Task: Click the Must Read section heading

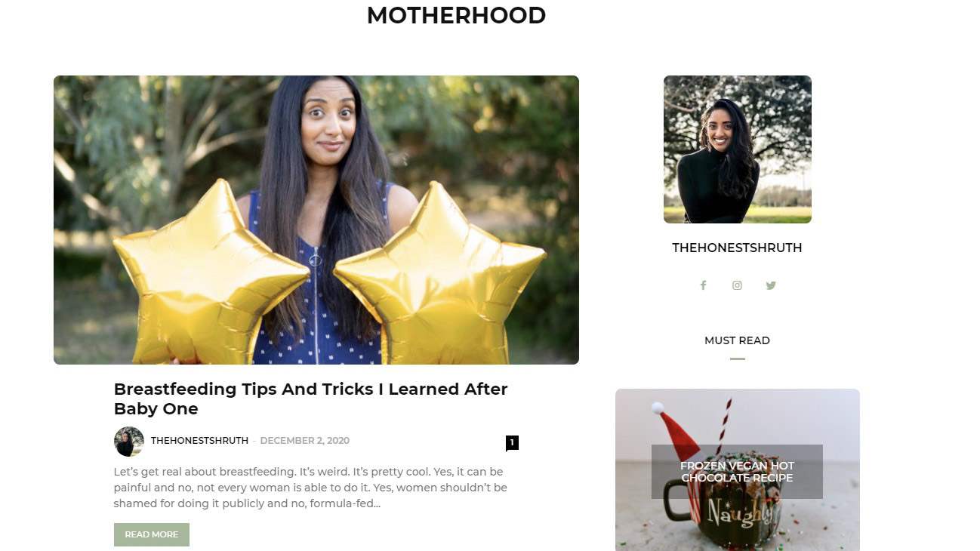Action: point(737,340)
